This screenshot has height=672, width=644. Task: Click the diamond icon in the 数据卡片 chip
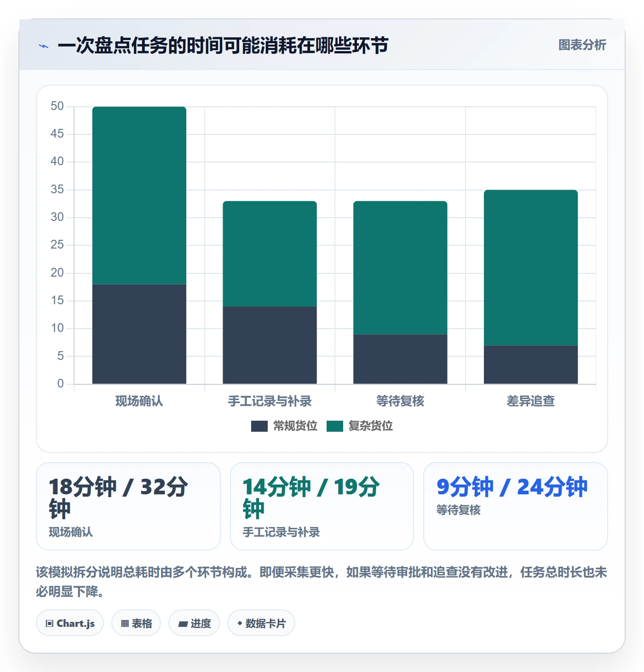pyautogui.click(x=240, y=623)
